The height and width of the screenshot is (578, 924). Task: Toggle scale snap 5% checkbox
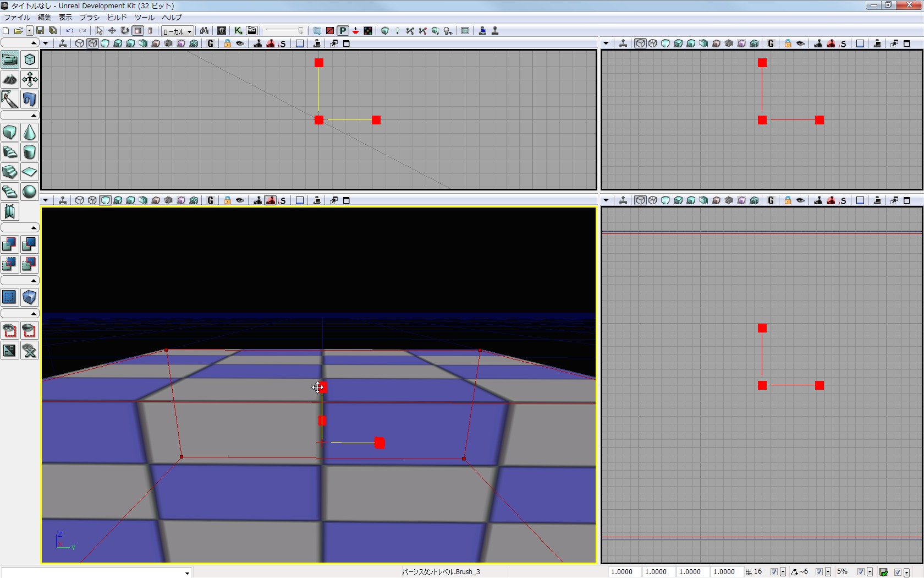click(x=861, y=572)
